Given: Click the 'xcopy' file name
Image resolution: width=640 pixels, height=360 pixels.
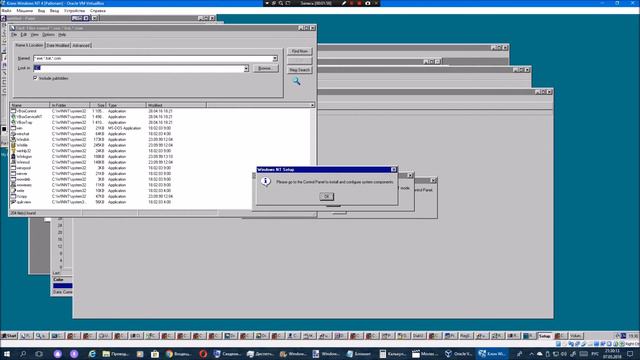Looking at the screenshot, I should pyautogui.click(x=22, y=196).
